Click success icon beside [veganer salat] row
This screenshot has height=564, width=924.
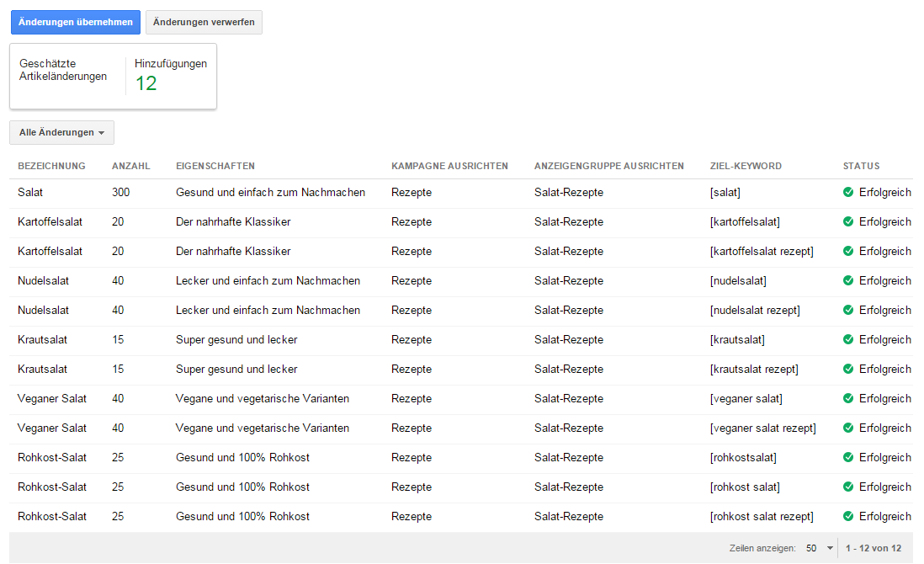point(848,399)
